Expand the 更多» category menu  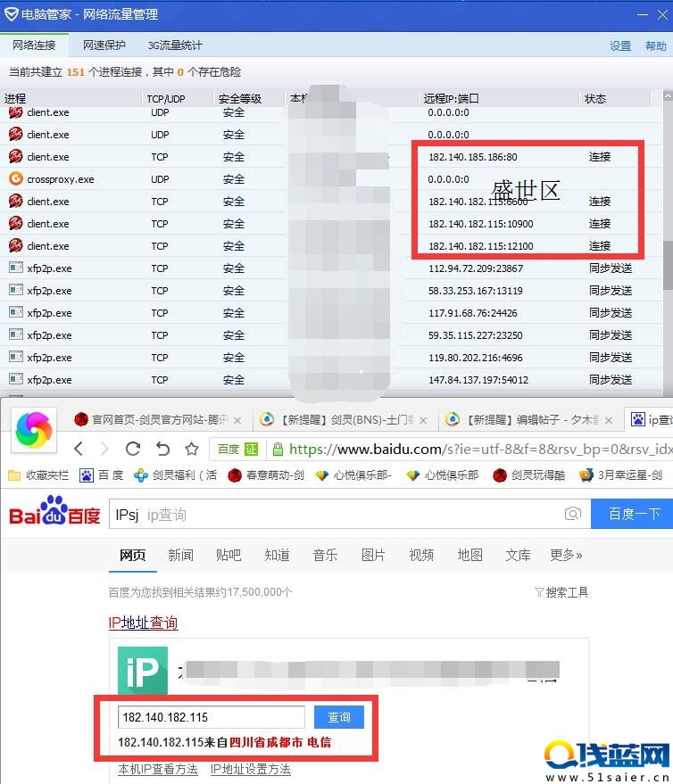click(x=566, y=555)
